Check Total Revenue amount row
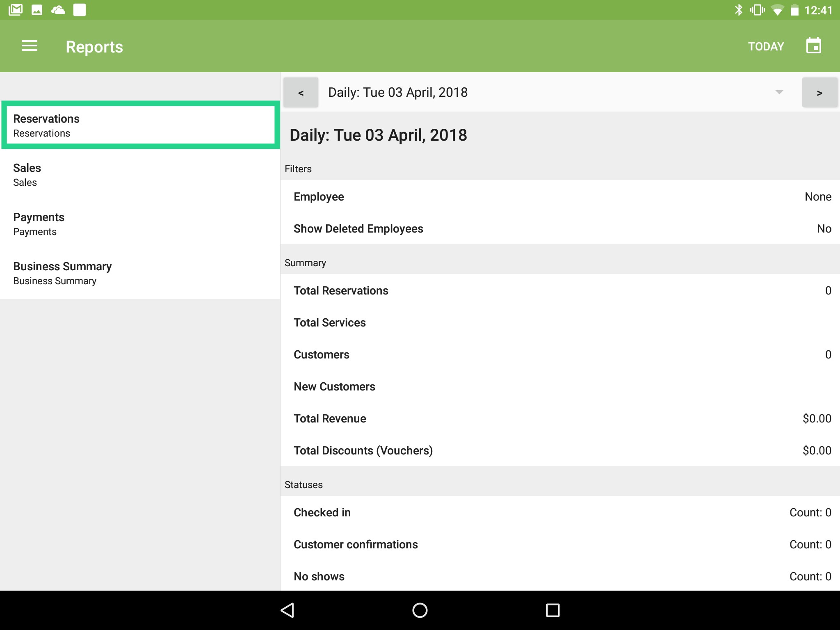Viewport: 840px width, 630px height. click(x=560, y=418)
